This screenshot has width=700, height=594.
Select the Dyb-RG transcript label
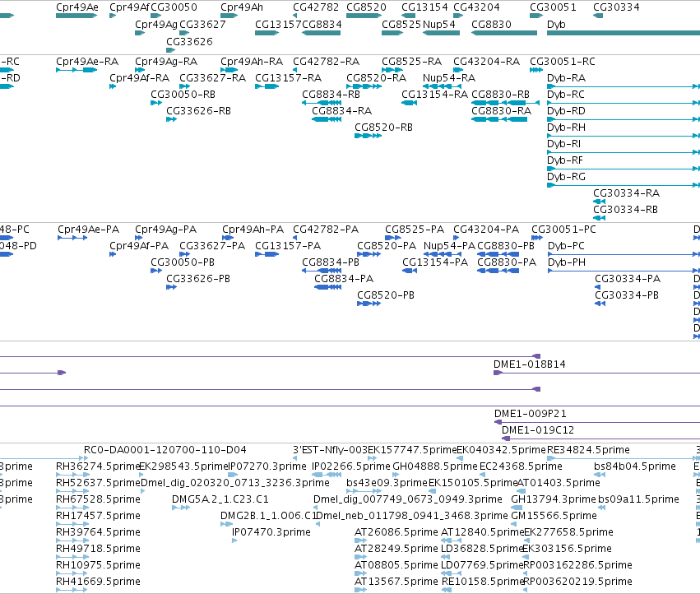[566, 178]
